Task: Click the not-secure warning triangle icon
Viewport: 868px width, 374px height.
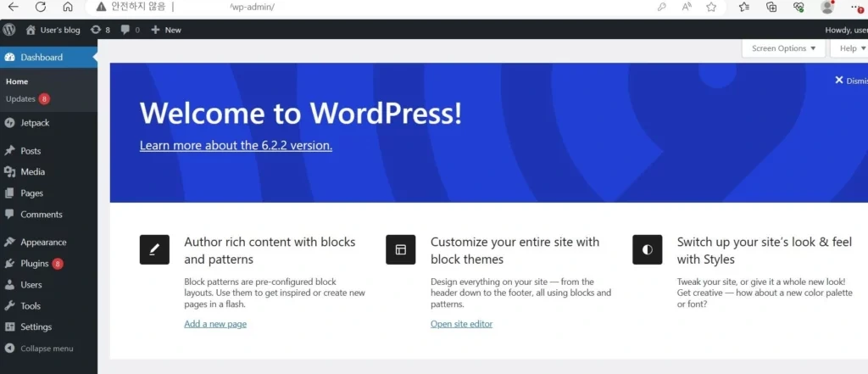Action: pyautogui.click(x=101, y=7)
